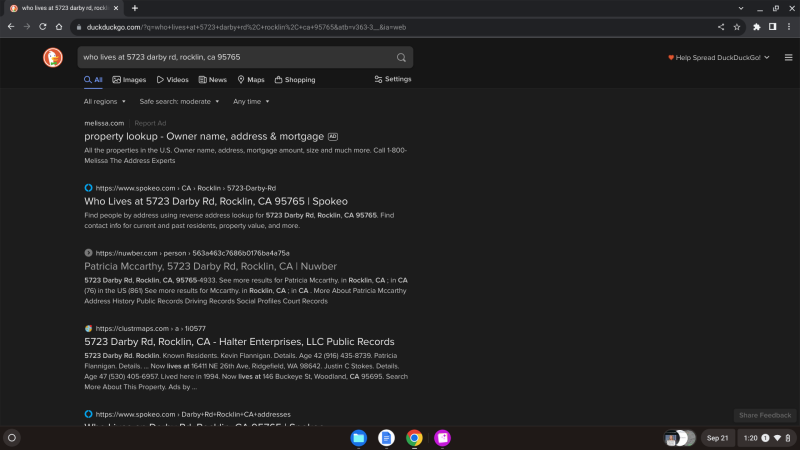
Task: Click the search magnifier icon in search box
Action: click(401, 58)
